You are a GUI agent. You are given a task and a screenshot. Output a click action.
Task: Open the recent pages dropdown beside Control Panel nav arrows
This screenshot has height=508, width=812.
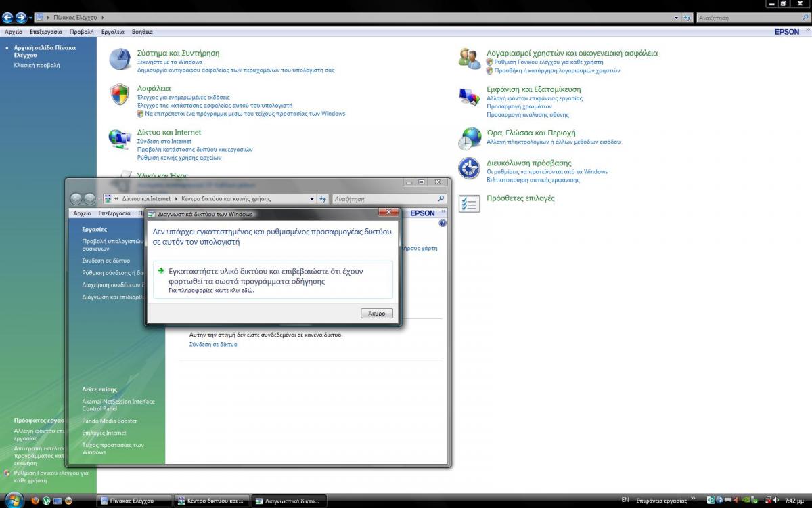click(x=30, y=17)
